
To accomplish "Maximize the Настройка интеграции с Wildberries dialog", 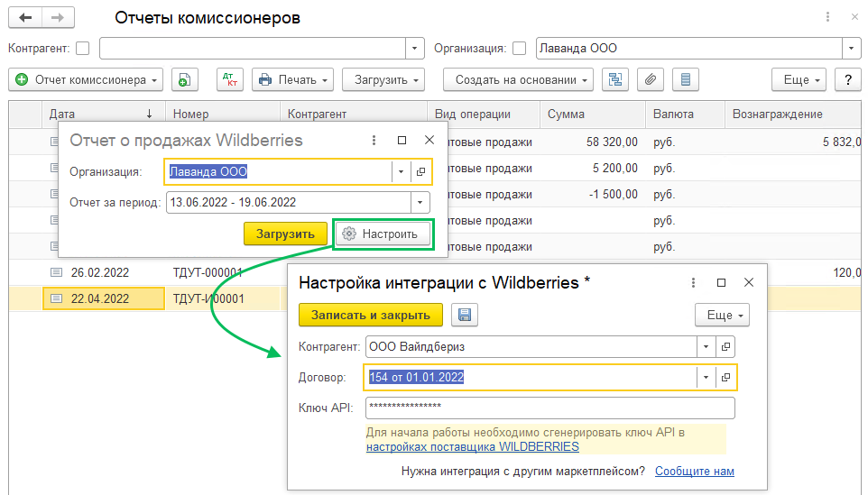I will (721, 283).
